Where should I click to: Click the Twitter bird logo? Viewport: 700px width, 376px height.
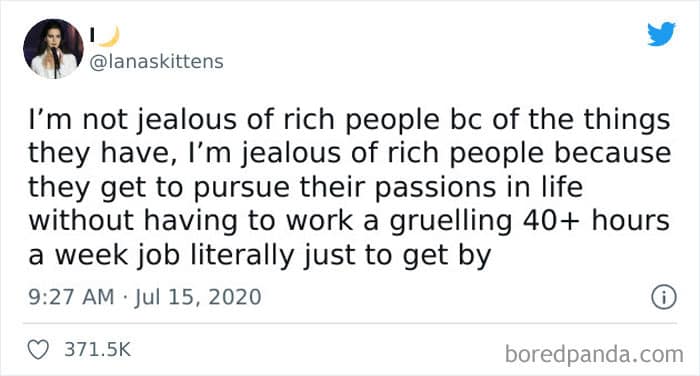click(x=661, y=33)
